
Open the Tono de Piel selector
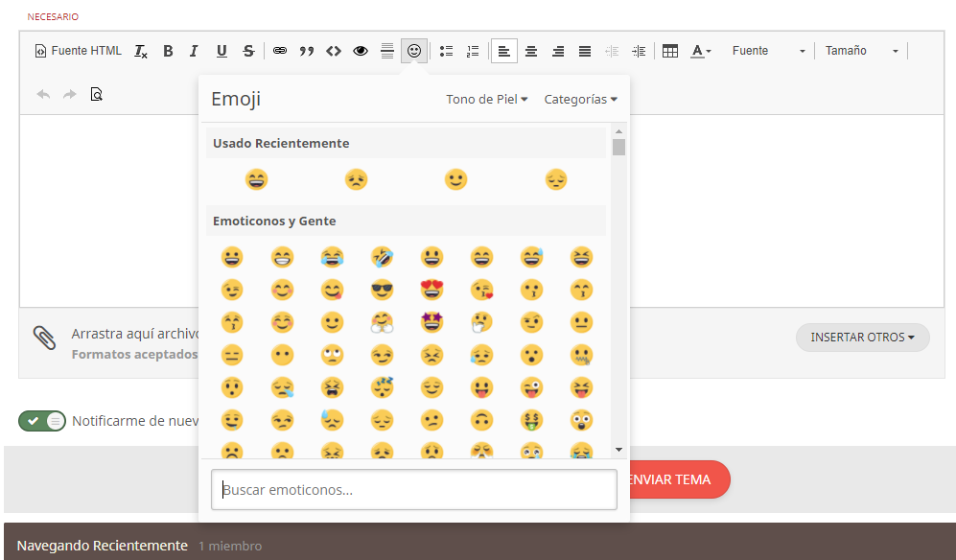(x=486, y=98)
